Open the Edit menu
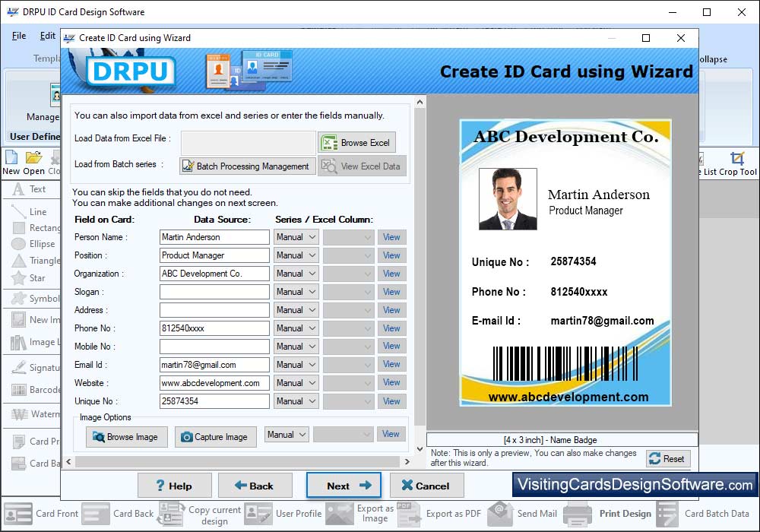The height and width of the screenshot is (532, 760). point(47,36)
